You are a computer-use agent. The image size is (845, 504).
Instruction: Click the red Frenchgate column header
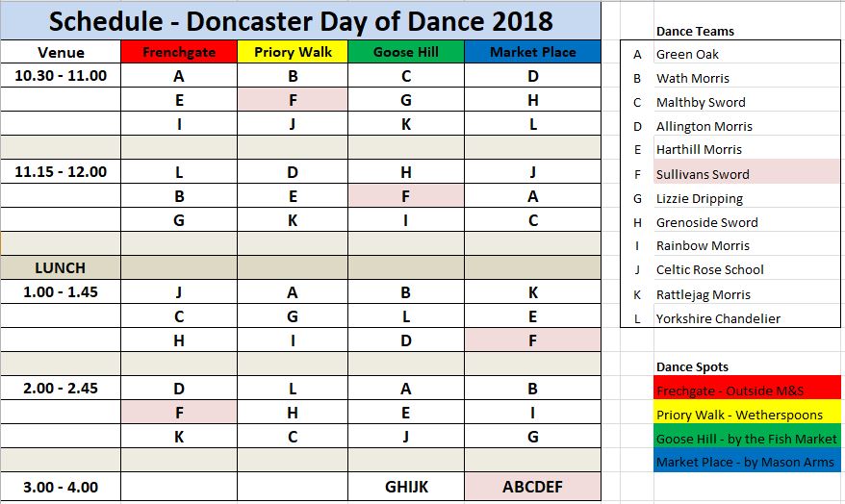(179, 52)
